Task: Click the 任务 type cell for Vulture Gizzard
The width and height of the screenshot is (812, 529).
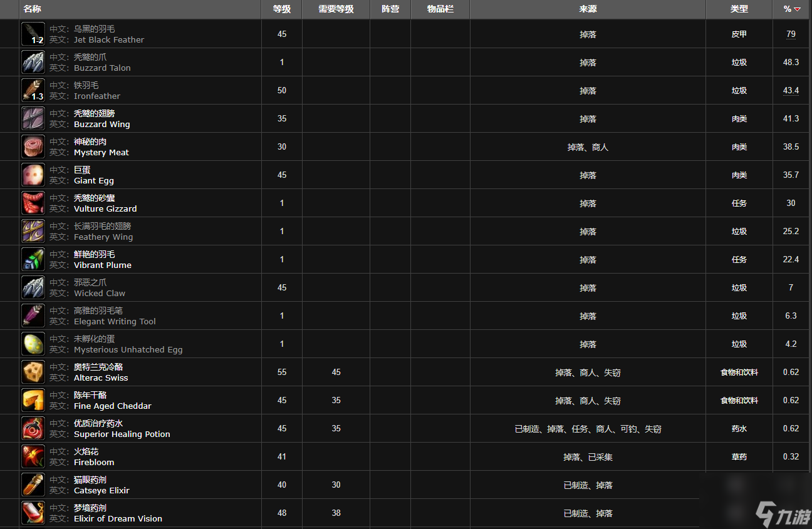Action: coord(739,203)
